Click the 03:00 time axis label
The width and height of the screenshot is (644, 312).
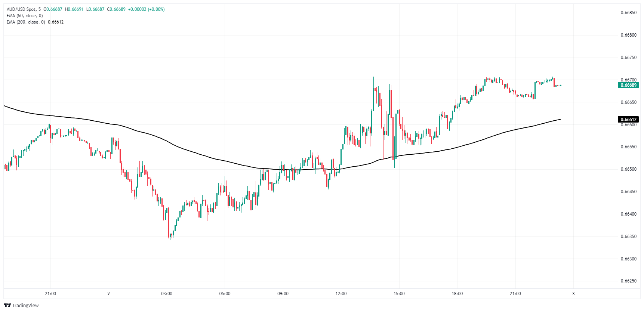(x=167, y=294)
